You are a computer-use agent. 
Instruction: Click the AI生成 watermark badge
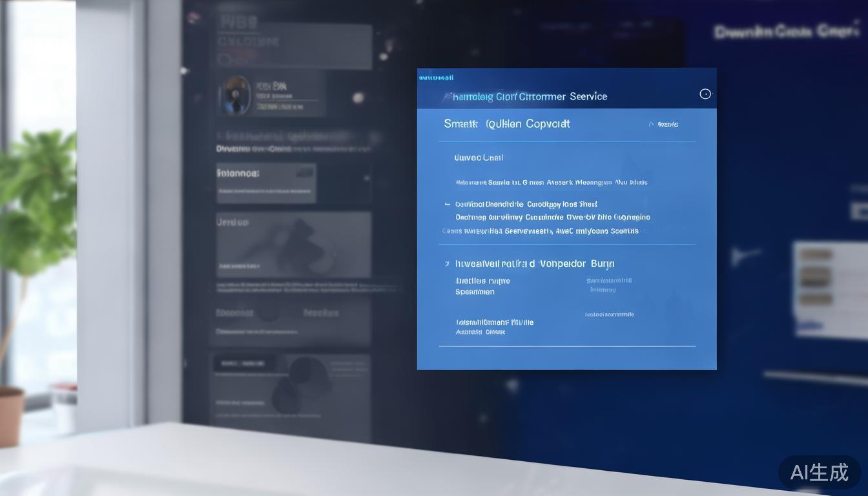(819, 472)
